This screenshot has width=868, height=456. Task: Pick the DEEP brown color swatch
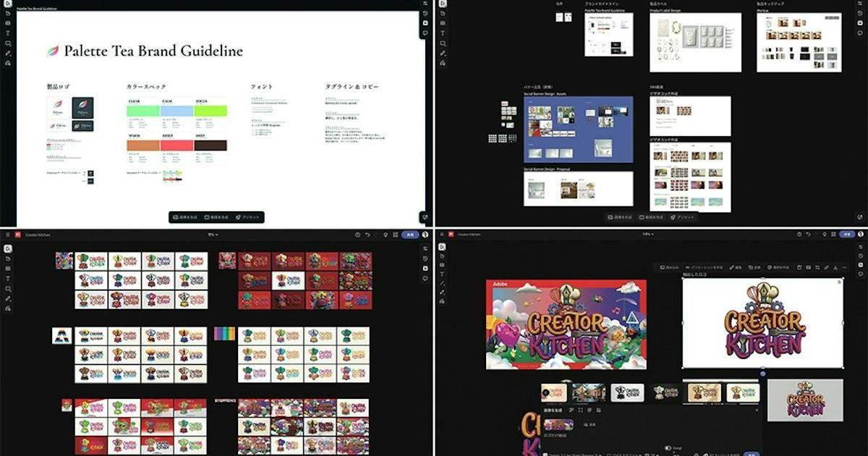210,145
